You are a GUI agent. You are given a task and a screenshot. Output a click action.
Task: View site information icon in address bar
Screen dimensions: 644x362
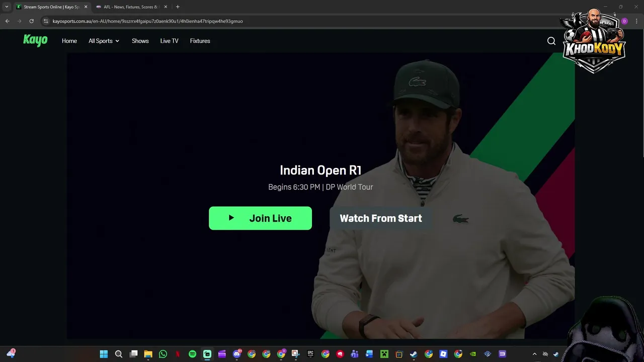click(46, 21)
